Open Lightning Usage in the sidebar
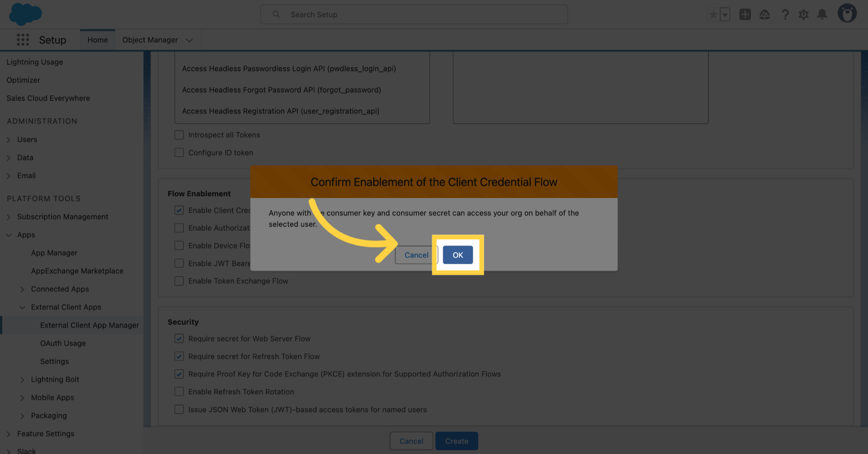 pyautogui.click(x=35, y=62)
